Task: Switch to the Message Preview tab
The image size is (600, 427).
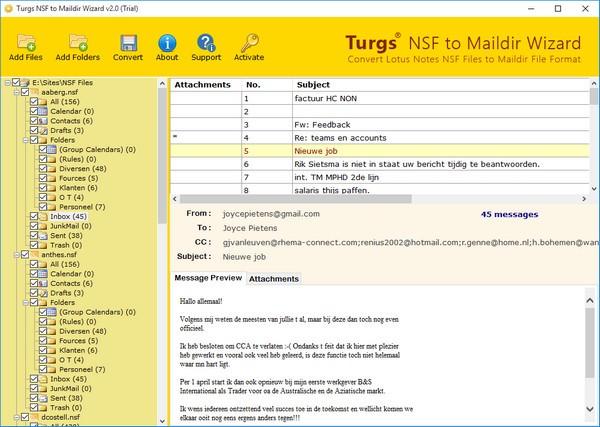Action: click(x=208, y=278)
